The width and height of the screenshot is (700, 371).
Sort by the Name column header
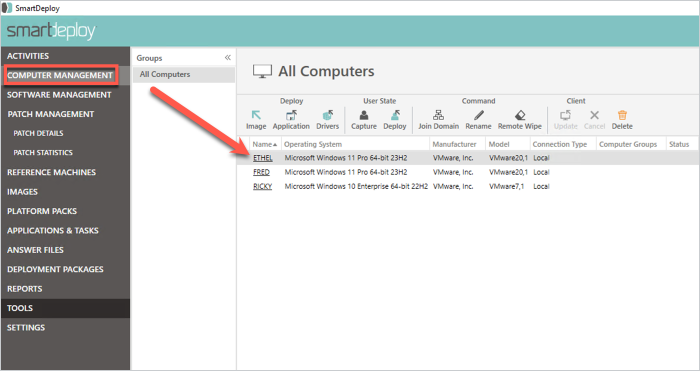266,144
